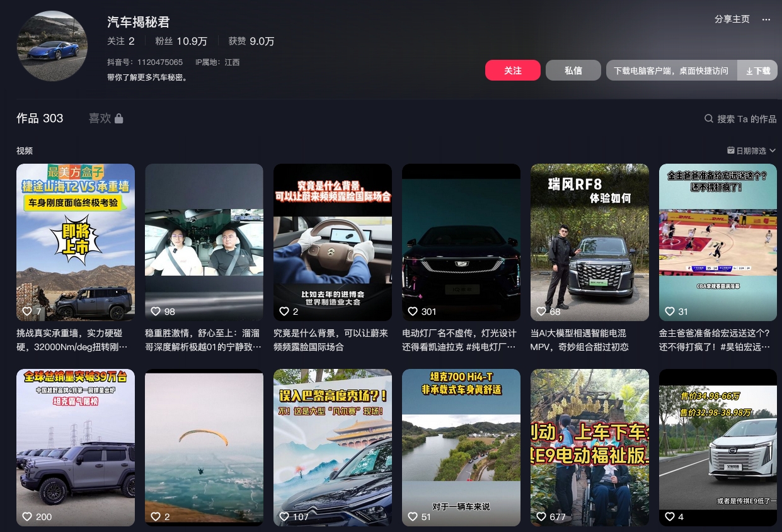
Task: Click heart icon showing 51 likes
Action: [x=413, y=516]
